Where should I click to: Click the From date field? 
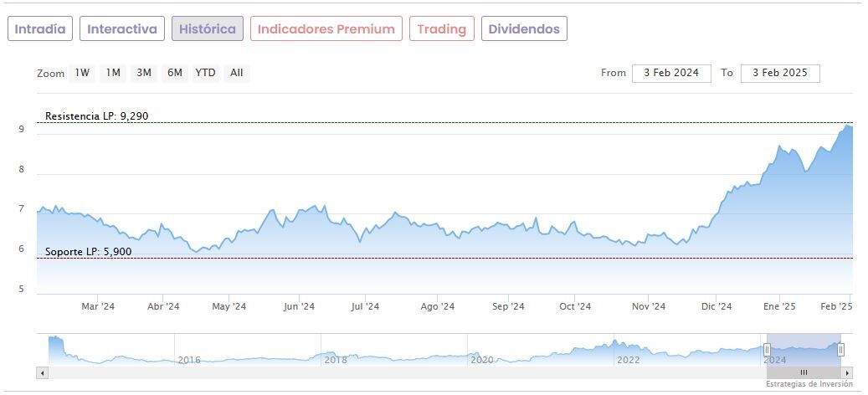[671, 73]
